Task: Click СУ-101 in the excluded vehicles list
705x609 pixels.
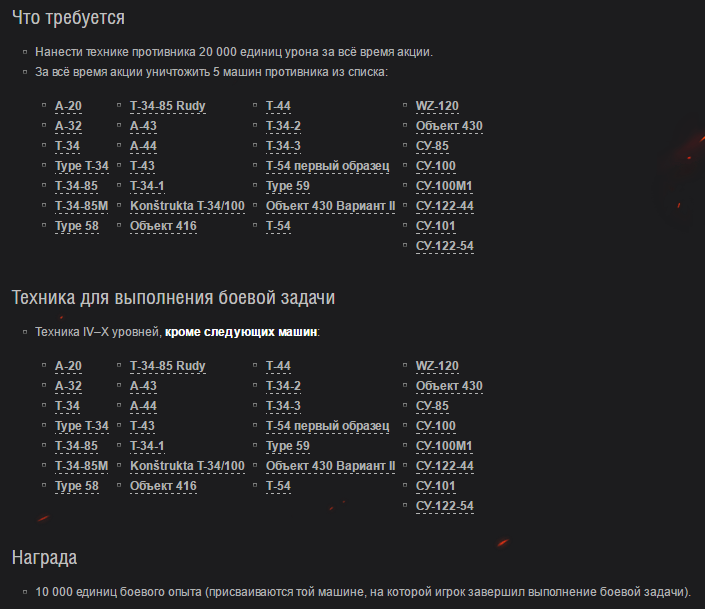Action: [x=436, y=486]
